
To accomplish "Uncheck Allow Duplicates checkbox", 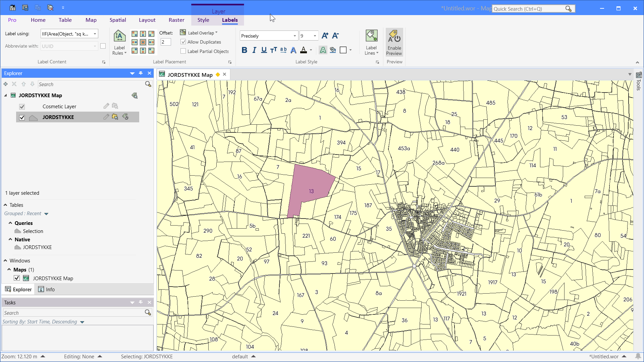I will [183, 42].
